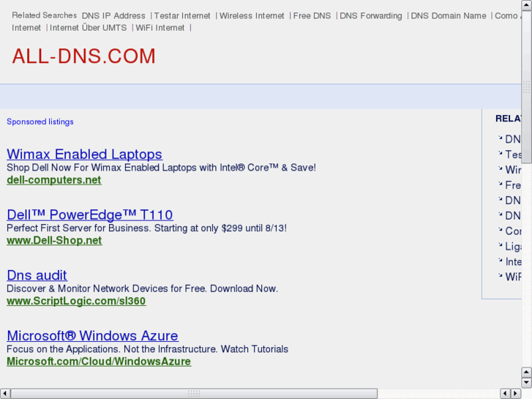Select DNS IP Address related search
This screenshot has width=532, height=399.
click(x=113, y=16)
